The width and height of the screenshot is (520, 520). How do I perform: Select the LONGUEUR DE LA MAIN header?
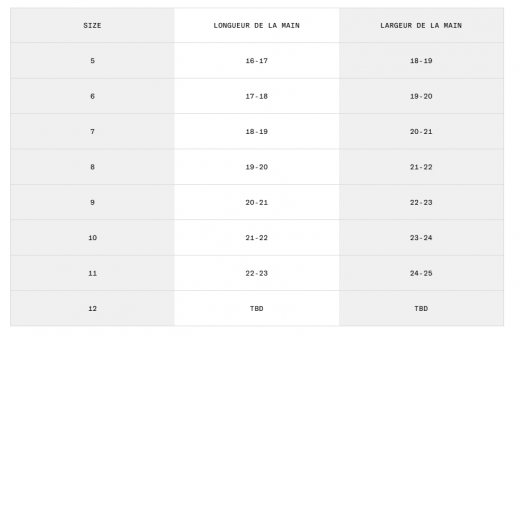(x=256, y=26)
